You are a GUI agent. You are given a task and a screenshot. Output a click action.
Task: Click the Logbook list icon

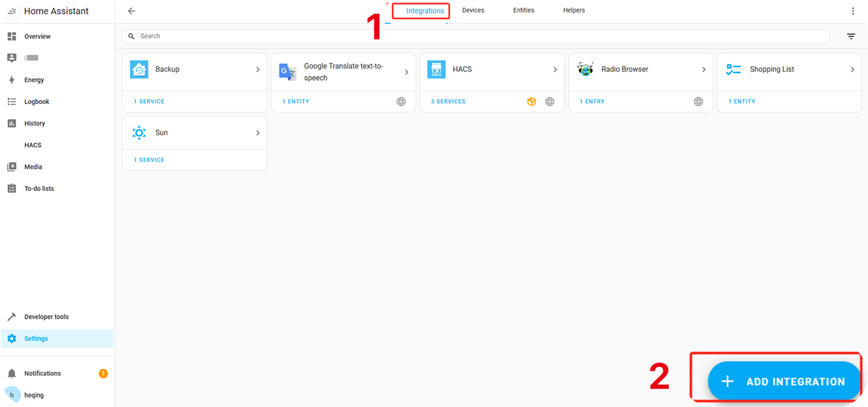(12, 102)
